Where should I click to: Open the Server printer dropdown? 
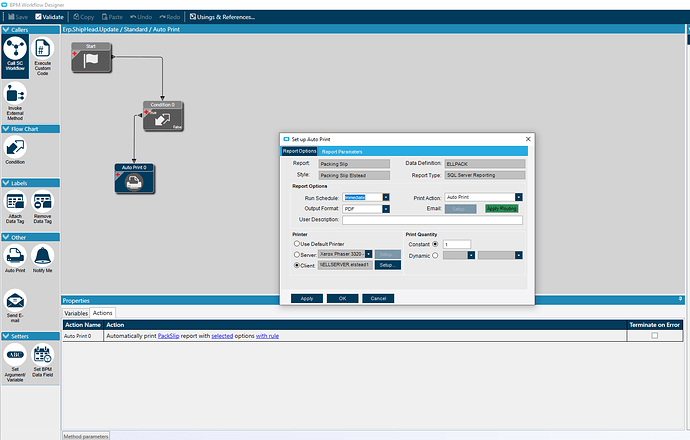pyautogui.click(x=368, y=254)
